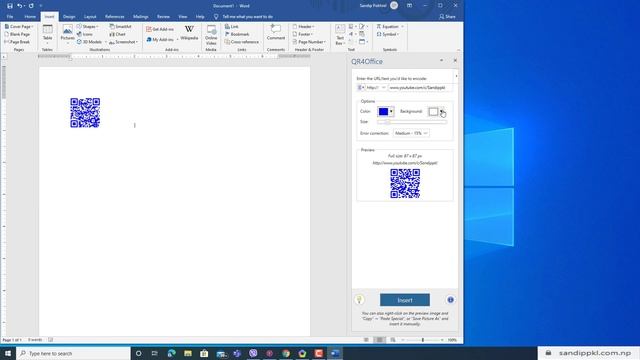
Task: Click the white Background color swatch
Action: coord(433,111)
